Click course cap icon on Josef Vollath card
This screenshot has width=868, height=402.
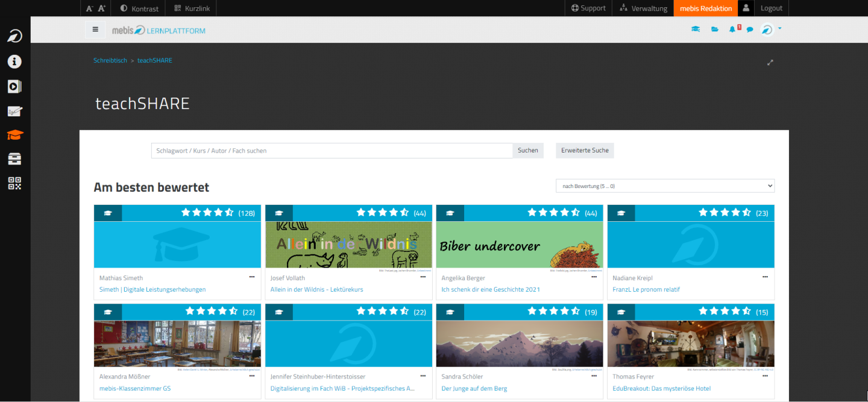(279, 213)
